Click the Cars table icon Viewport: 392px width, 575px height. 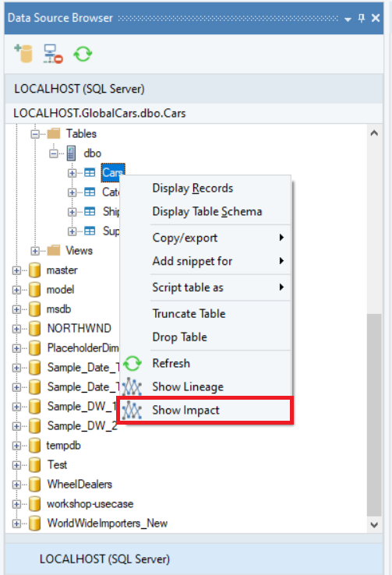(x=90, y=172)
